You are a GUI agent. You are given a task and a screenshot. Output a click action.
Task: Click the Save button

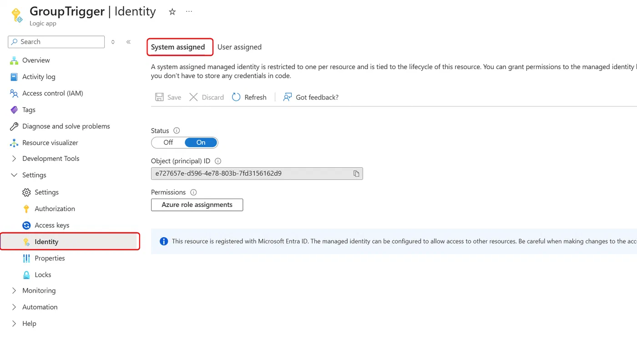tap(168, 97)
